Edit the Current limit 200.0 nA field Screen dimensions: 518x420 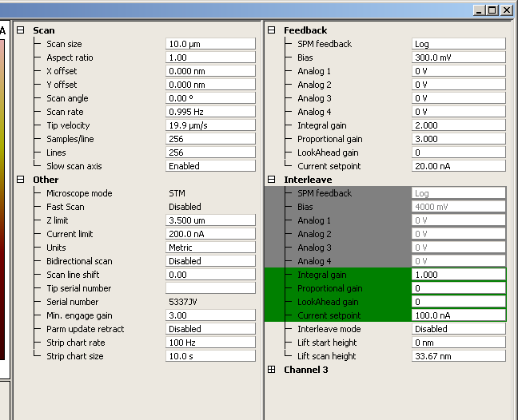[210, 234]
